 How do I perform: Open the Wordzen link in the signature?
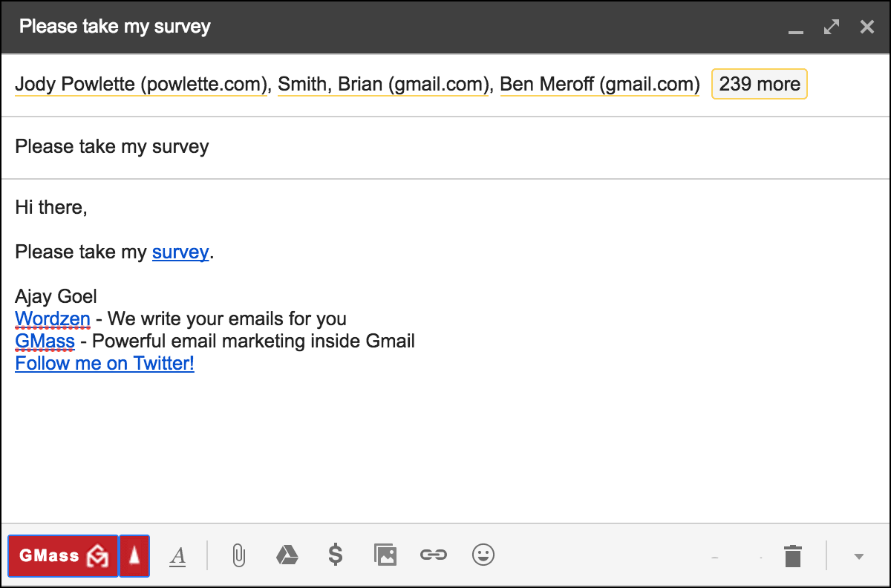53,319
